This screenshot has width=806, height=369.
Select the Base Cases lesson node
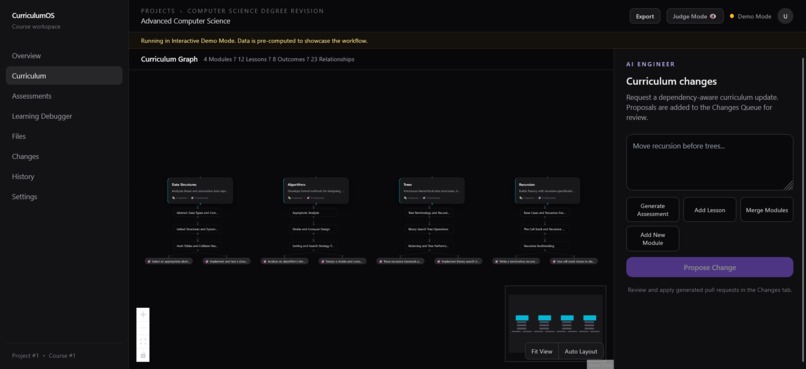[x=545, y=212]
